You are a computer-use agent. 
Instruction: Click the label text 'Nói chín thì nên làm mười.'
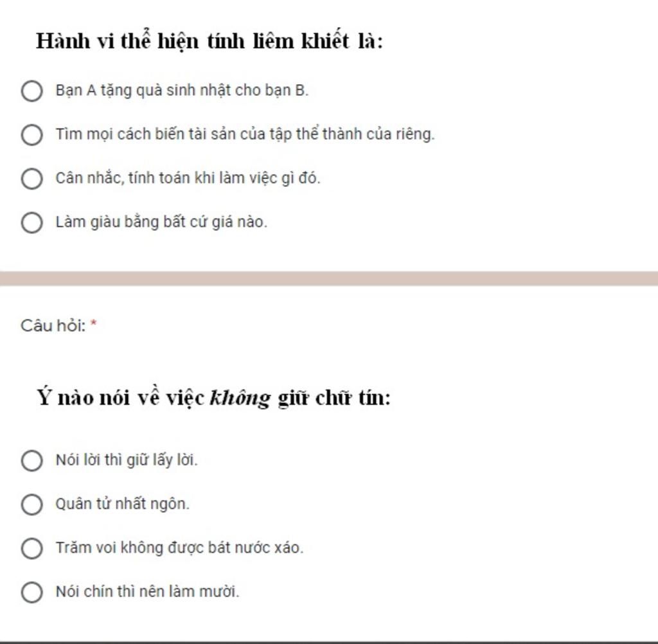[147, 591]
